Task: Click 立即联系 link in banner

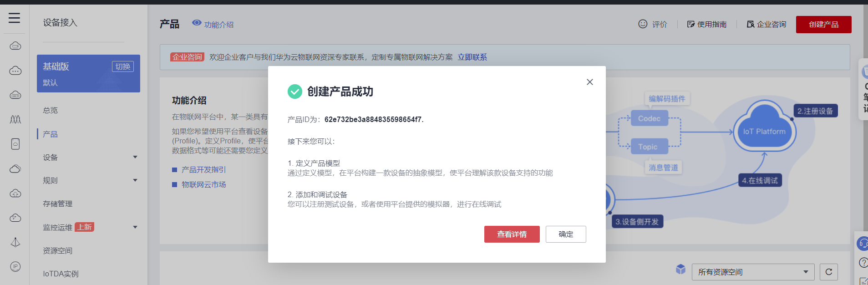Action: (472, 57)
